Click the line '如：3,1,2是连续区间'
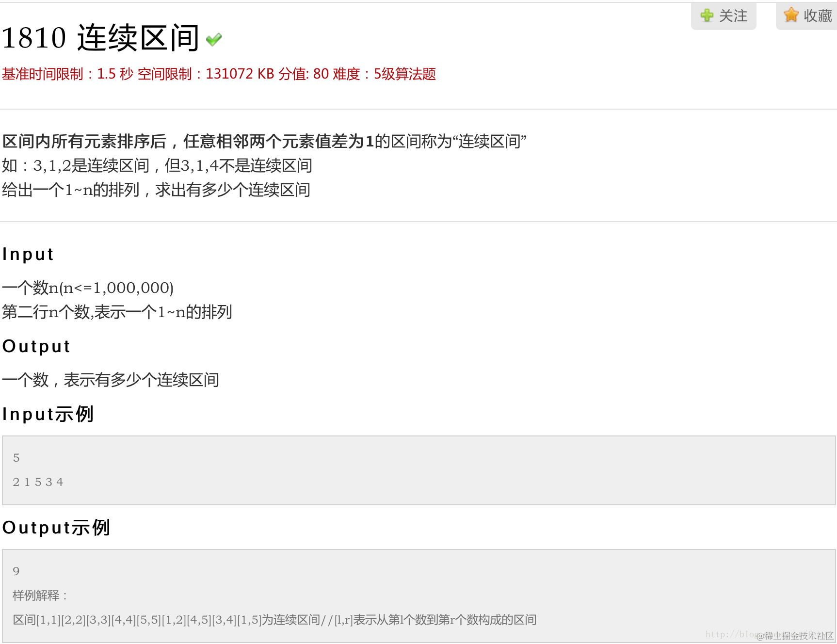This screenshot has height=644, width=837. [x=157, y=165]
